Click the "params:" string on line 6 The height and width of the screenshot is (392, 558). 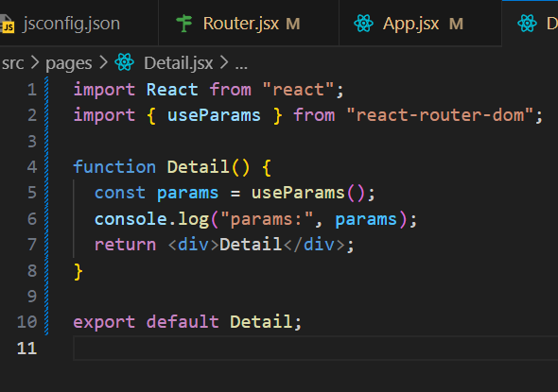267,219
